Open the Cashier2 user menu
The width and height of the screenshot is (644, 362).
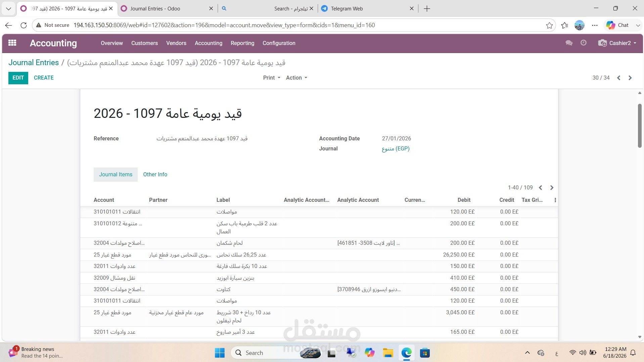pyautogui.click(x=617, y=43)
